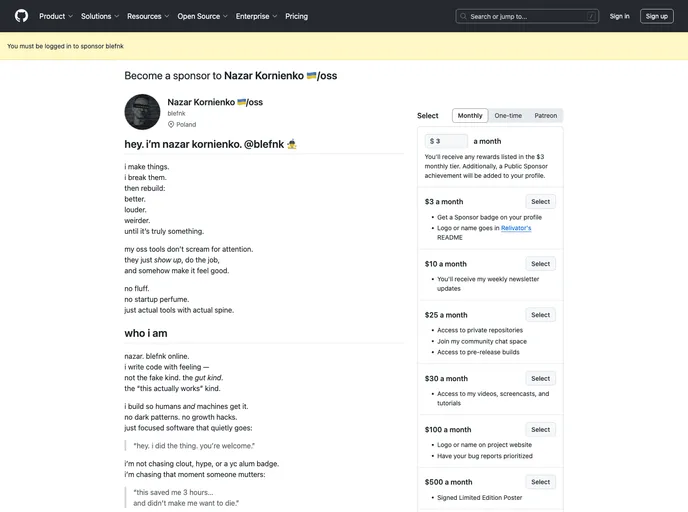The width and height of the screenshot is (688, 512).
Task: Select the $3 a month tier
Action: (x=540, y=201)
